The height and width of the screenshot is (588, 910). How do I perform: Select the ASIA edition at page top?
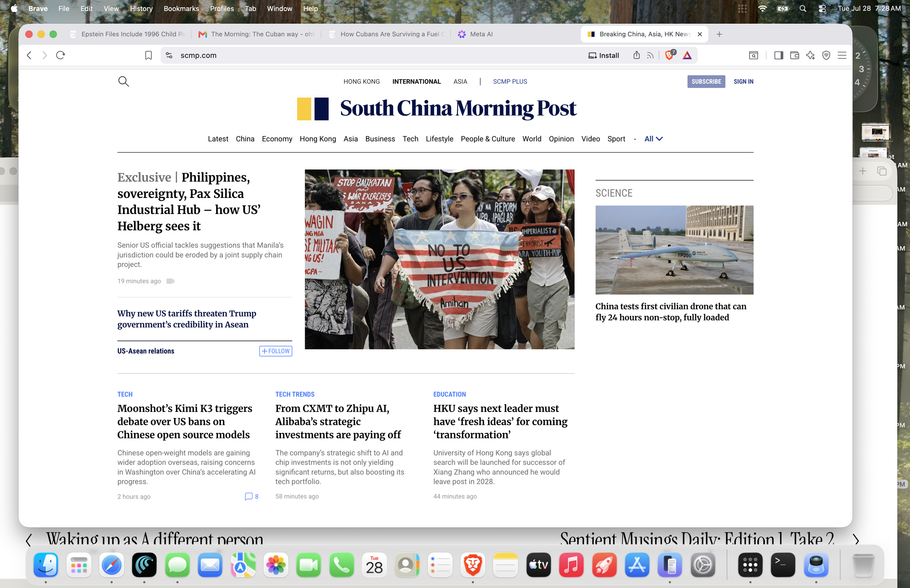(460, 82)
